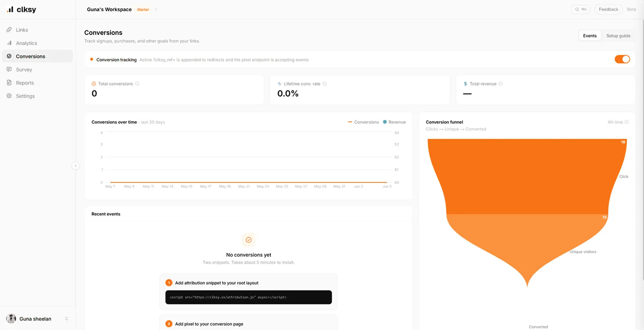The height and width of the screenshot is (330, 644).
Task: Click step 1 Add attribution snippet heading
Action: pos(217,283)
